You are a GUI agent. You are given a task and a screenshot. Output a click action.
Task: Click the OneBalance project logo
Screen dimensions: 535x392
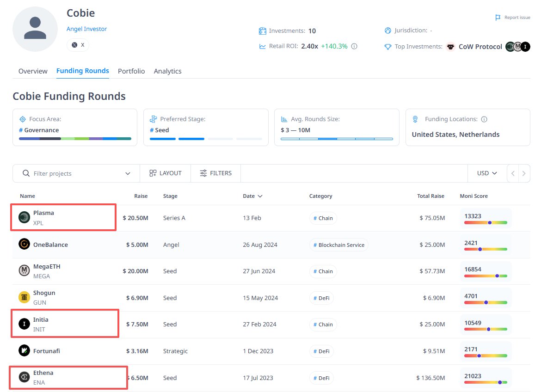24,244
